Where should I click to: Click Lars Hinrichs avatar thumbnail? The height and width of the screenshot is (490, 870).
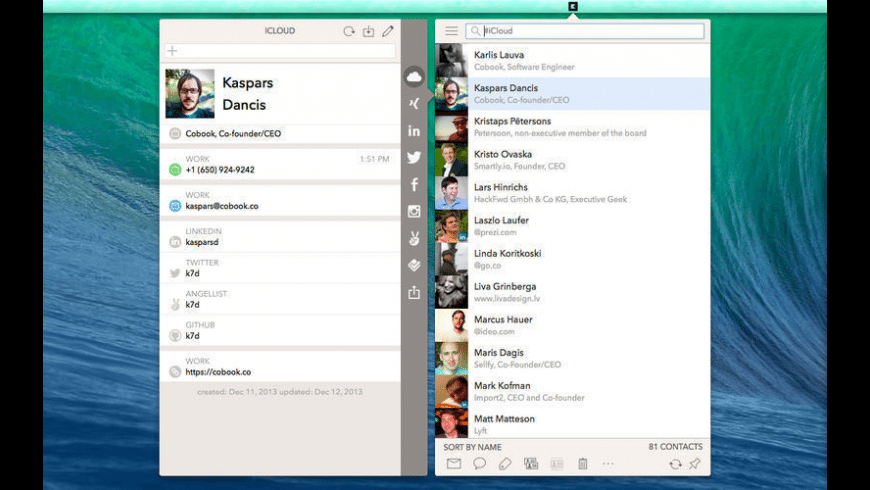point(452,193)
